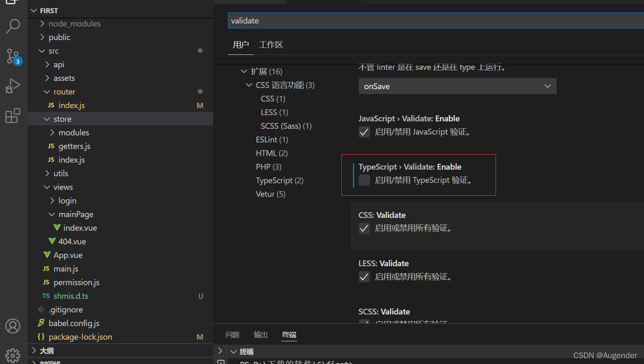
Task: Toggle JavaScript Validate Enable checkbox
Action: (364, 132)
